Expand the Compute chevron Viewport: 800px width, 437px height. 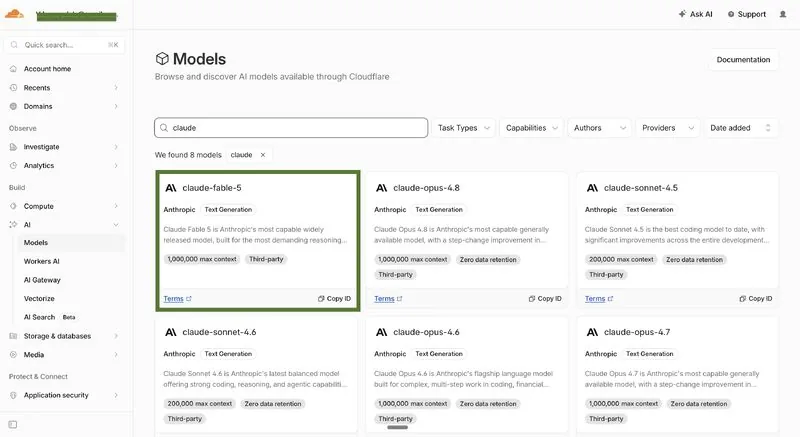tap(116, 206)
